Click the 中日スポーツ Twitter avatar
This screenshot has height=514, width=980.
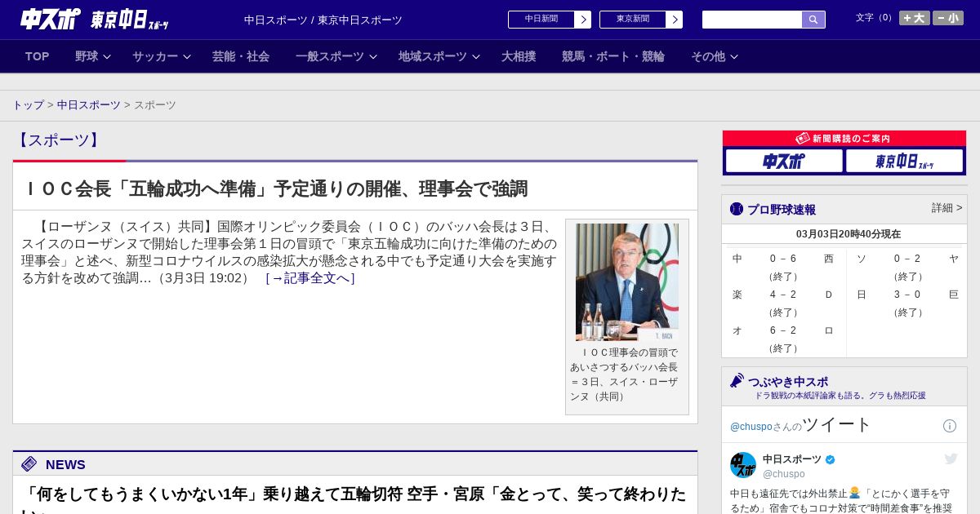pos(743,465)
